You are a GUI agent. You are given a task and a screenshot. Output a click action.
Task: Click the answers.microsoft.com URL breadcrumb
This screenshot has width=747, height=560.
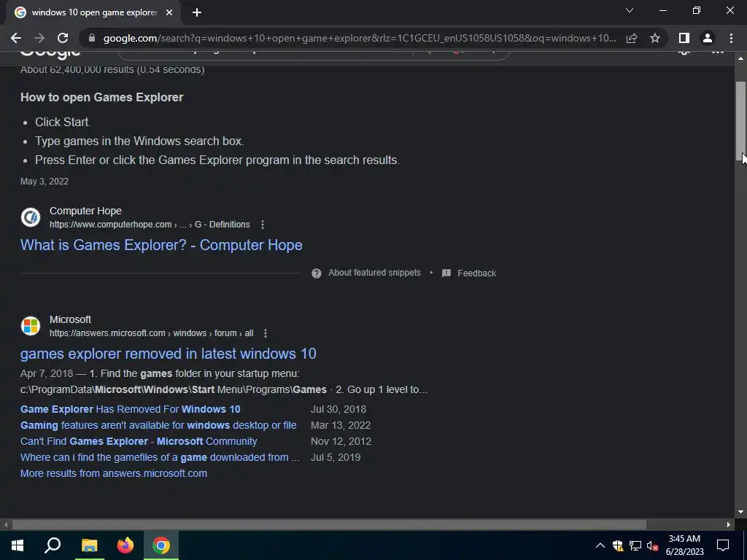pyautogui.click(x=152, y=333)
